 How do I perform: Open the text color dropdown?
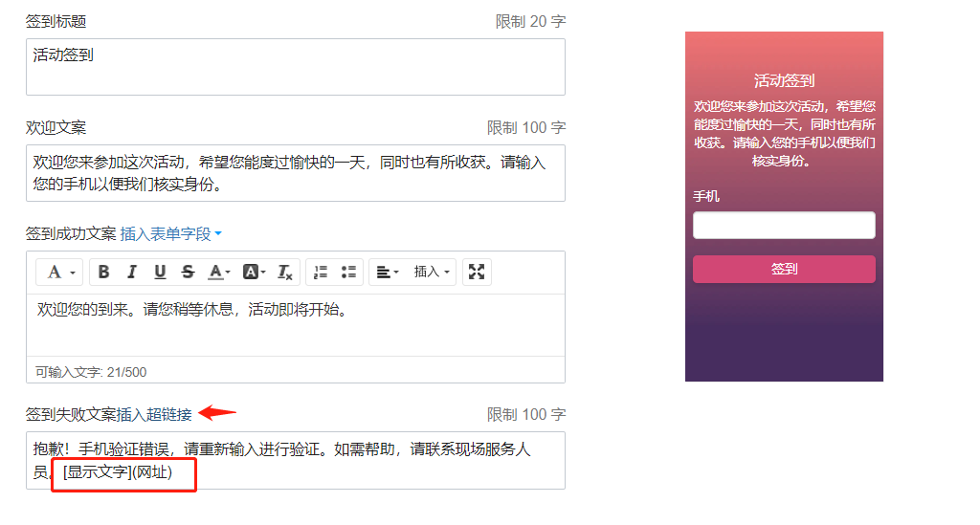coord(219,273)
